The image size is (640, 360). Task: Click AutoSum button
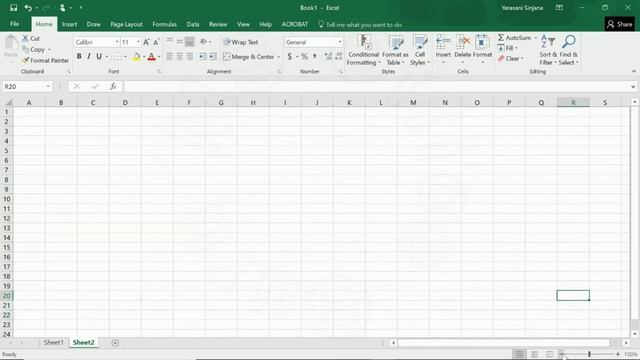click(x=514, y=38)
